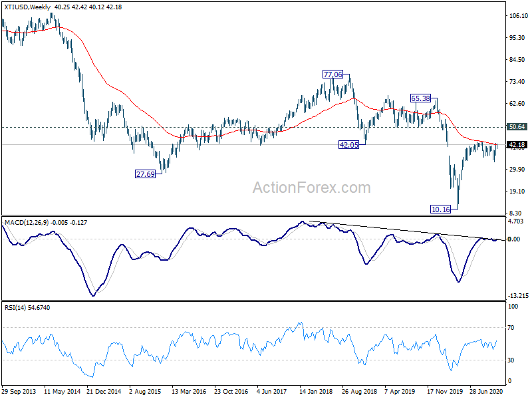
Task: Click the 19.10 price axis value
Action: coord(517,192)
